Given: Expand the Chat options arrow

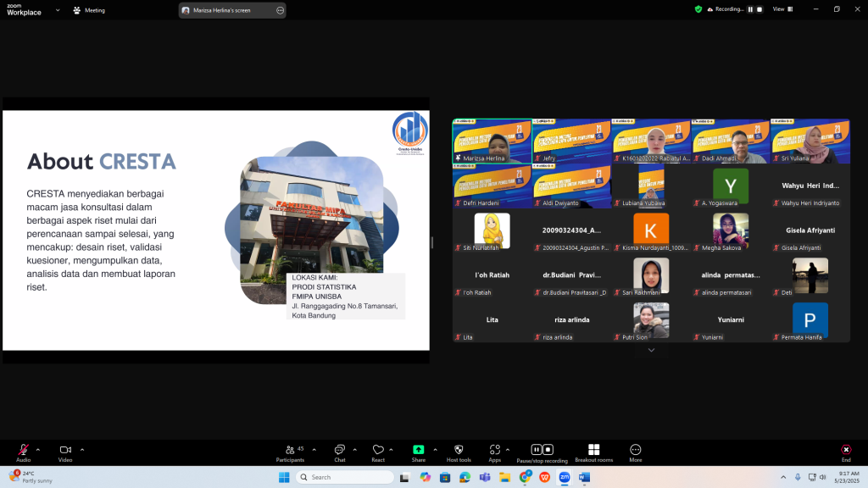Looking at the screenshot, I should [355, 450].
